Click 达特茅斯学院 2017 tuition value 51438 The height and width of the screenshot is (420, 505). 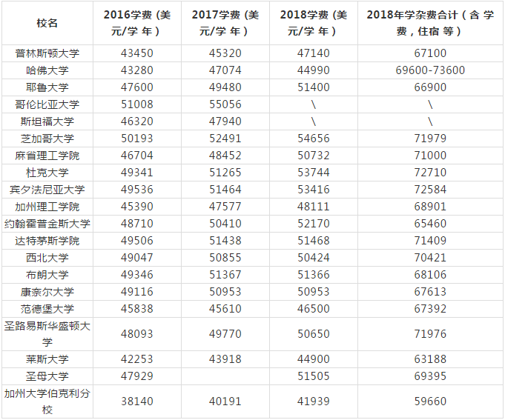pyautogui.click(x=225, y=241)
